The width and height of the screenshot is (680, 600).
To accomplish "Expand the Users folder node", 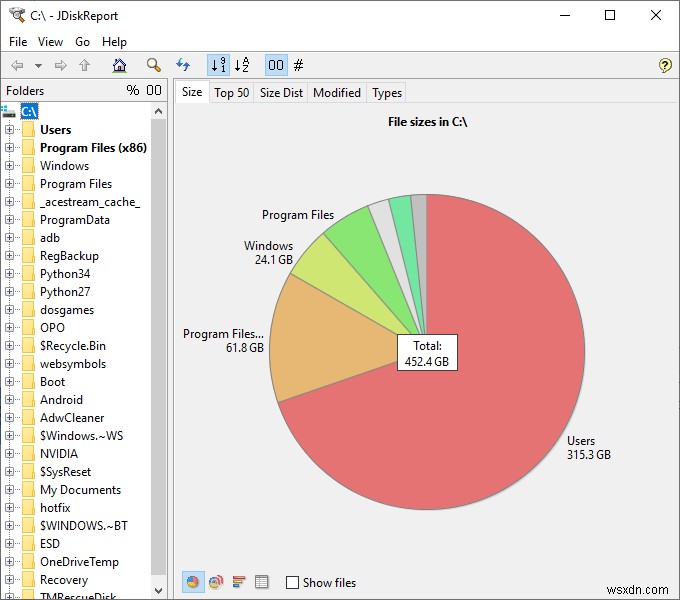I will 10,130.
